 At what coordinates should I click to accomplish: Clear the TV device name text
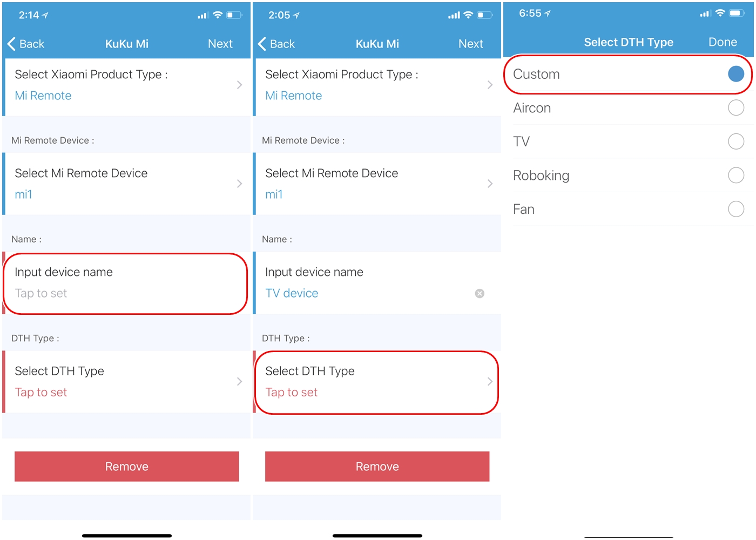pos(480,293)
